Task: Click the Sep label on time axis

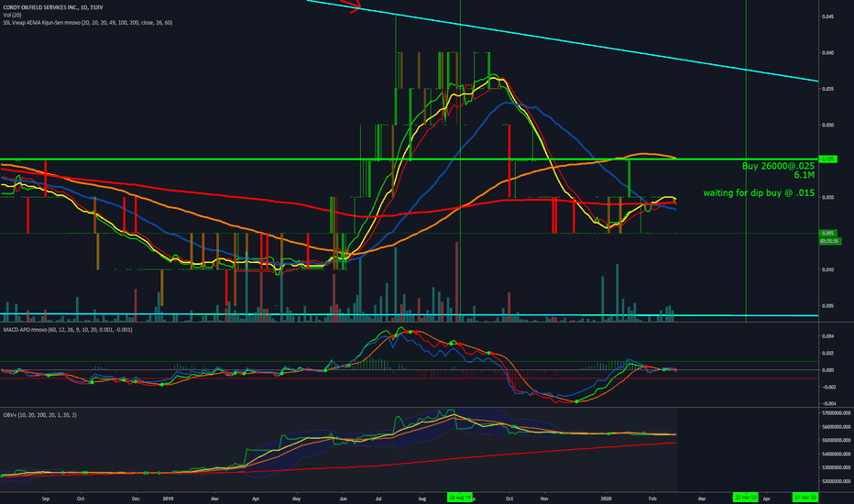Action: (46, 499)
